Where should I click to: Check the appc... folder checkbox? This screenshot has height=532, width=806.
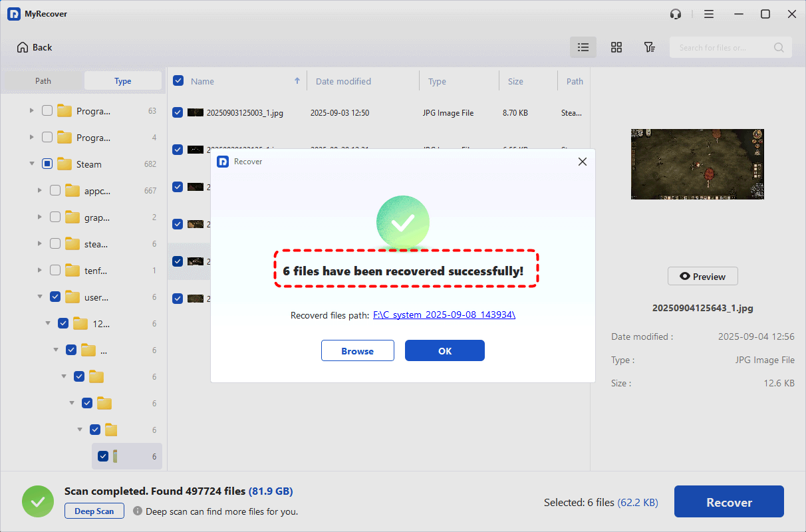(x=55, y=191)
